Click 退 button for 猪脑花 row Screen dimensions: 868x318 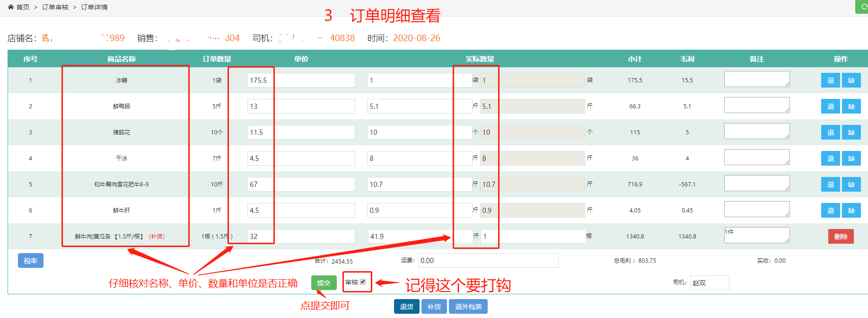click(830, 132)
